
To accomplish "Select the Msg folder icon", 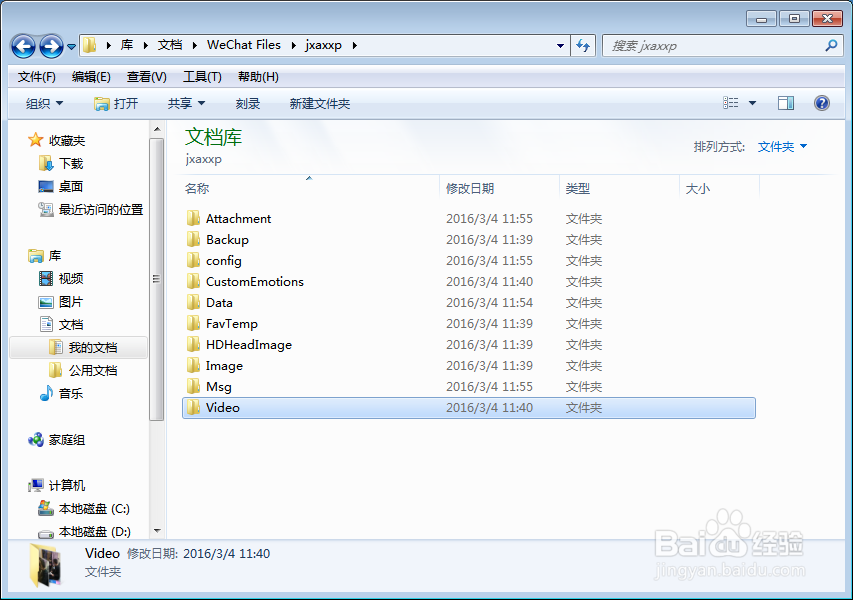I will pyautogui.click(x=193, y=387).
